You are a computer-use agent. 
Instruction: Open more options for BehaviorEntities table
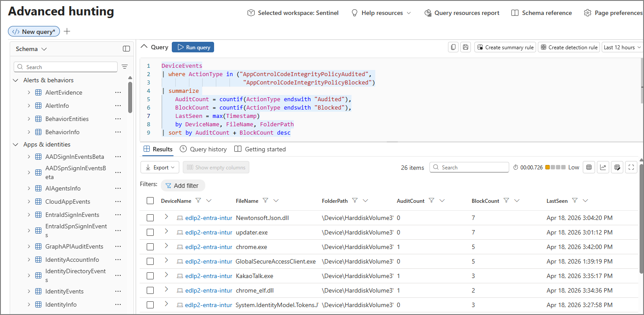118,119
